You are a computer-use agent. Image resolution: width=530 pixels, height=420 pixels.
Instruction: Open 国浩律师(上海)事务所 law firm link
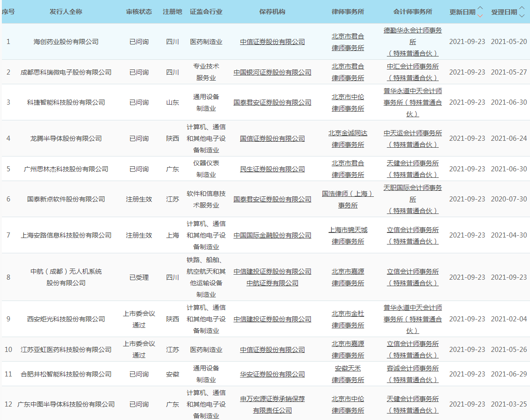click(x=347, y=199)
